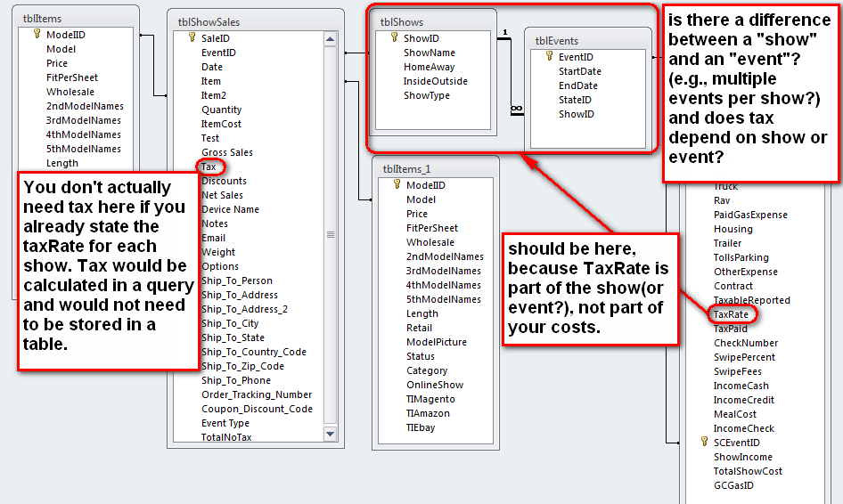Click the key icon beside ModelID in tblItems_1
This screenshot has width=843, height=504.
(397, 184)
